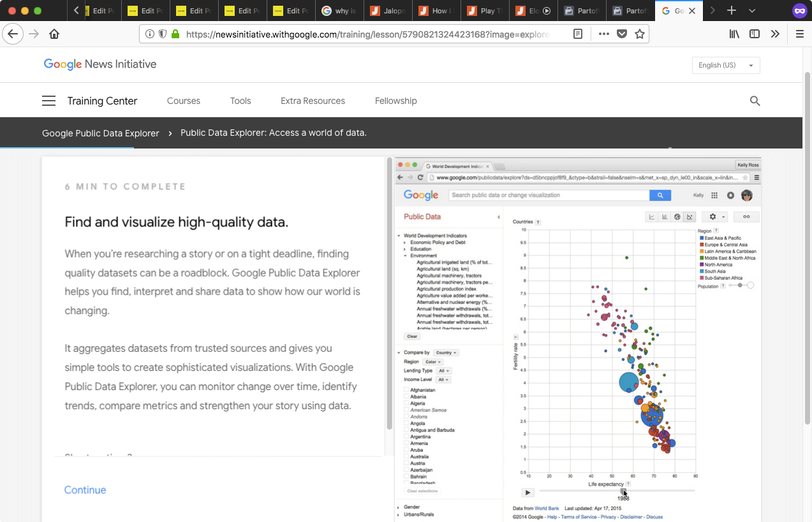
Task: Click the Google Public Data Explorer breadcrumb
Action: (x=101, y=133)
